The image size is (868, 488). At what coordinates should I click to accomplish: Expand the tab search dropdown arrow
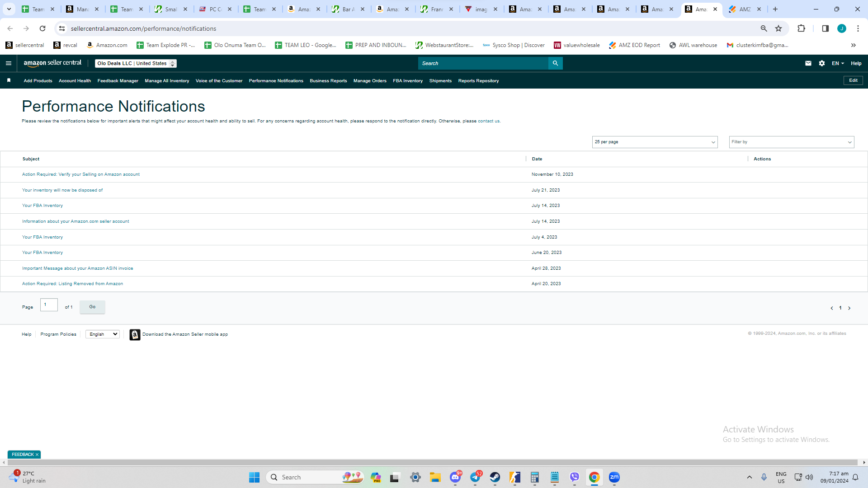point(9,9)
